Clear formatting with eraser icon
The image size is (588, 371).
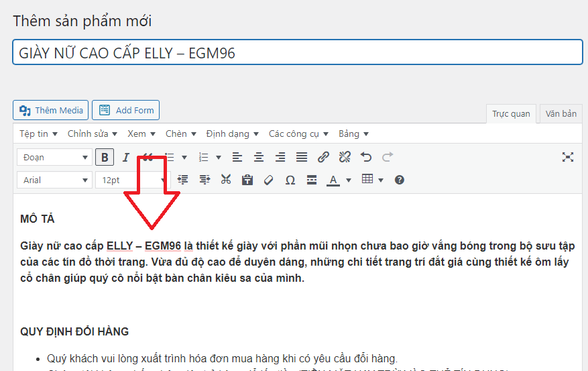click(268, 180)
